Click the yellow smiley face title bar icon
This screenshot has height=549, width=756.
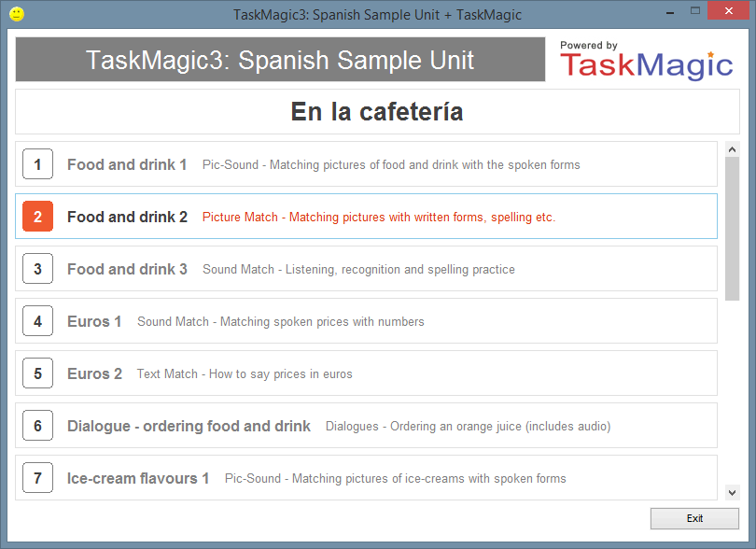click(x=17, y=14)
